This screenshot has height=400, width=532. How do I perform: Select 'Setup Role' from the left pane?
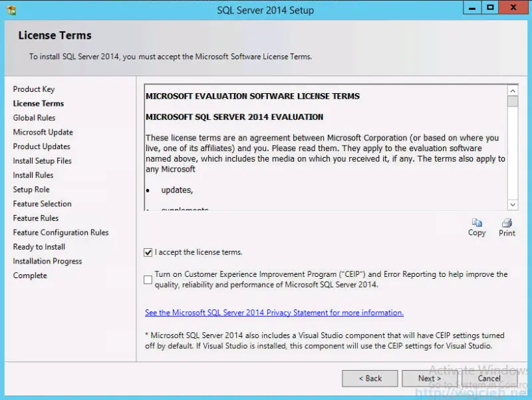pyautogui.click(x=31, y=189)
